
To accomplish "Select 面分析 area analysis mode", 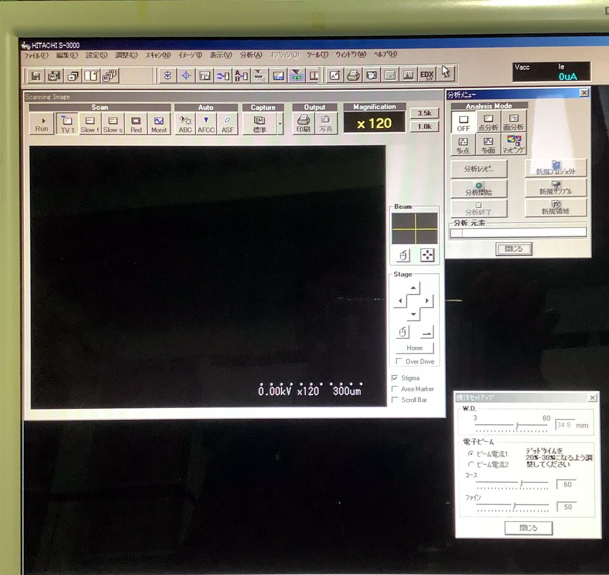I will (x=513, y=122).
